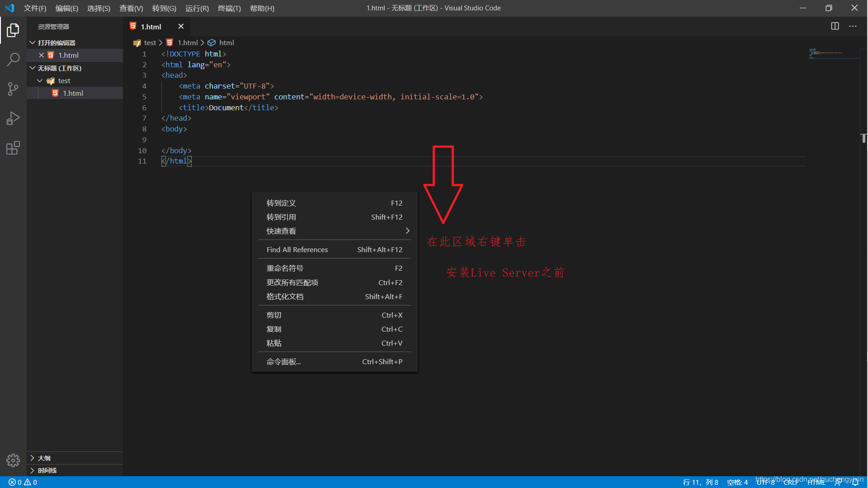The height and width of the screenshot is (488, 868).
Task: Close the 1.html editor tab
Action: tap(181, 26)
